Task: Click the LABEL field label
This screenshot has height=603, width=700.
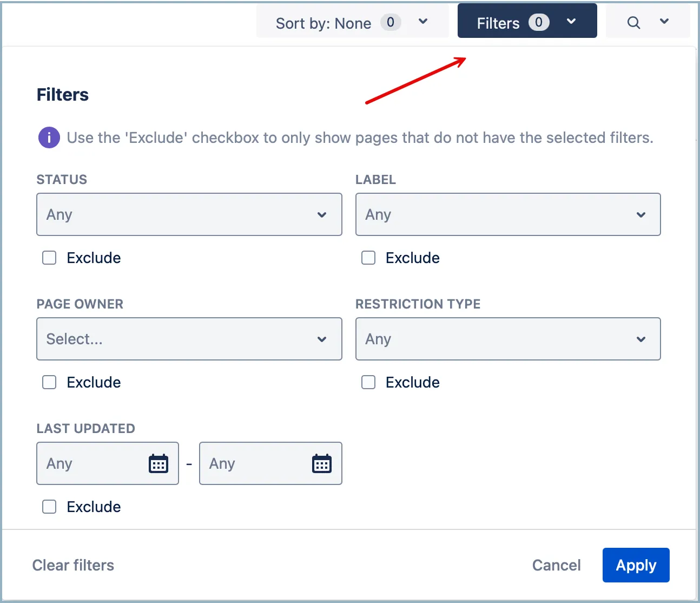Action: (375, 180)
